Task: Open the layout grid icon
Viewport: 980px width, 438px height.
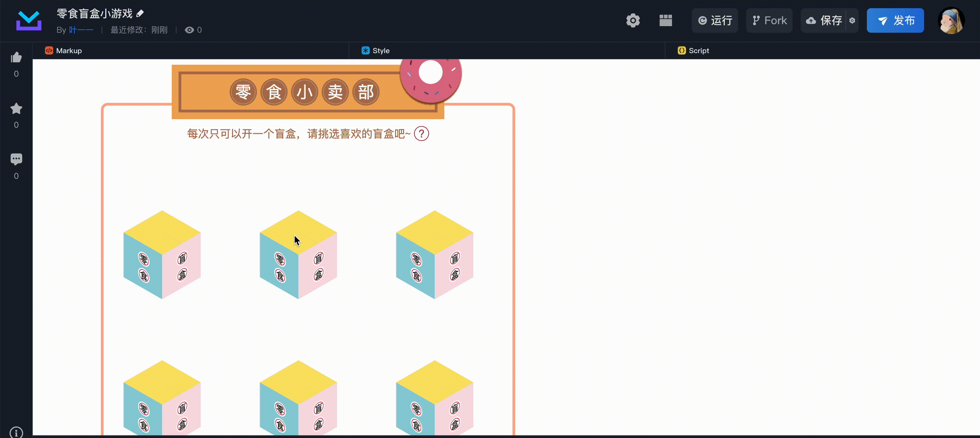Action: click(665, 20)
